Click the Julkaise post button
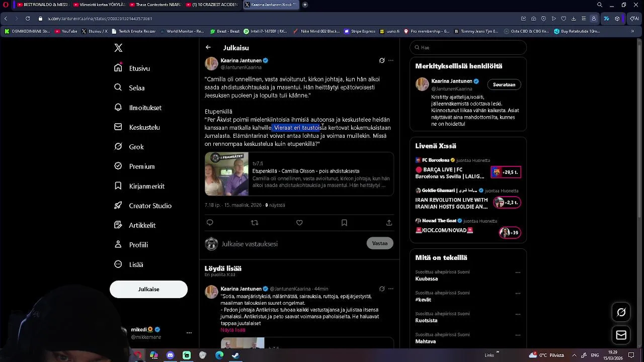 pos(148,289)
